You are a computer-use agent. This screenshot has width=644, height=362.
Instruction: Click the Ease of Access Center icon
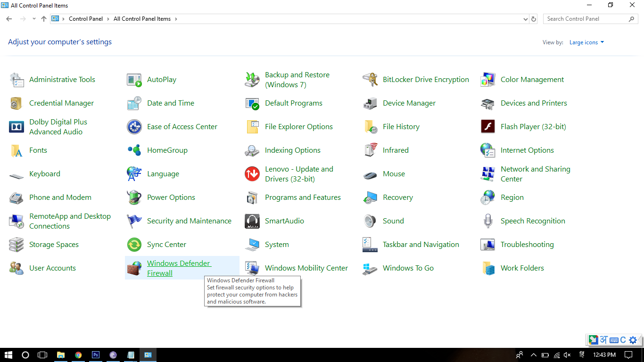coord(134,127)
